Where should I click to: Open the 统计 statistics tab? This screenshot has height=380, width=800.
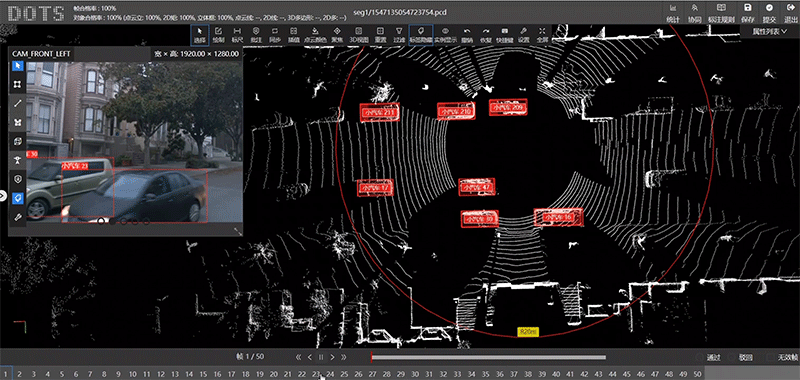[x=673, y=13]
